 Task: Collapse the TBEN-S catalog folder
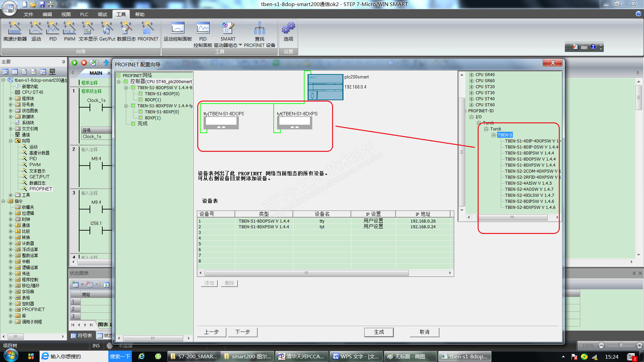tap(493, 135)
